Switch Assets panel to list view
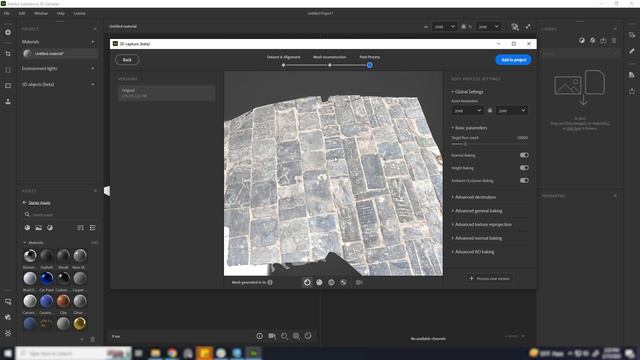This screenshot has height=360, width=640. [93, 228]
